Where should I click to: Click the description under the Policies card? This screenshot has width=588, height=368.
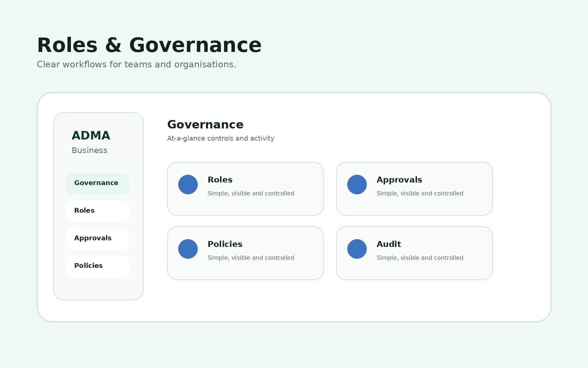tap(251, 258)
